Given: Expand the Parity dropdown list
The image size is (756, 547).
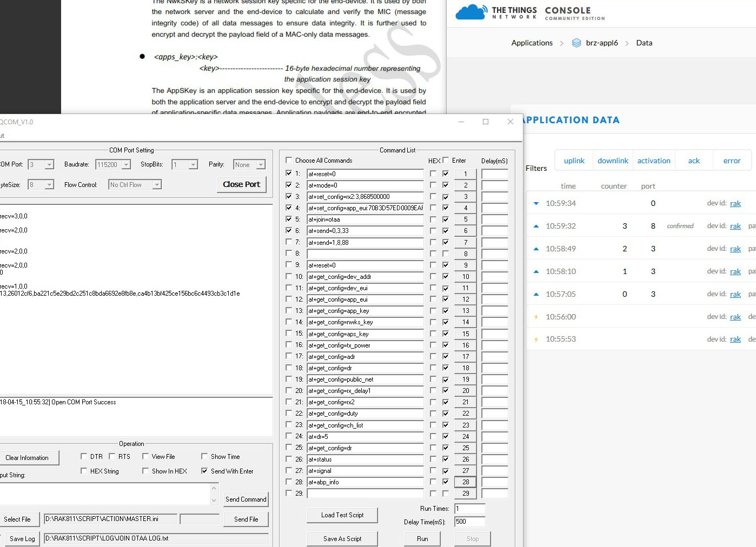Looking at the screenshot, I should (x=261, y=165).
